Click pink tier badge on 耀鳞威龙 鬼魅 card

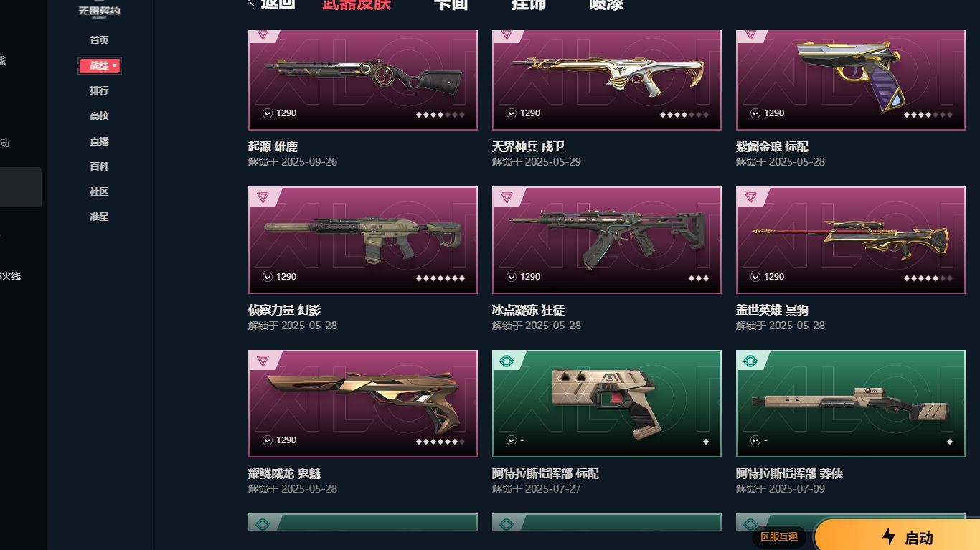(x=263, y=361)
